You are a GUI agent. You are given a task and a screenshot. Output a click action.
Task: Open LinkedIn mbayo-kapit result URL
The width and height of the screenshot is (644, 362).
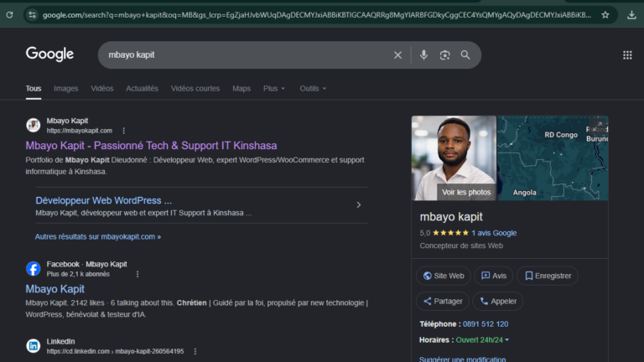(115, 351)
